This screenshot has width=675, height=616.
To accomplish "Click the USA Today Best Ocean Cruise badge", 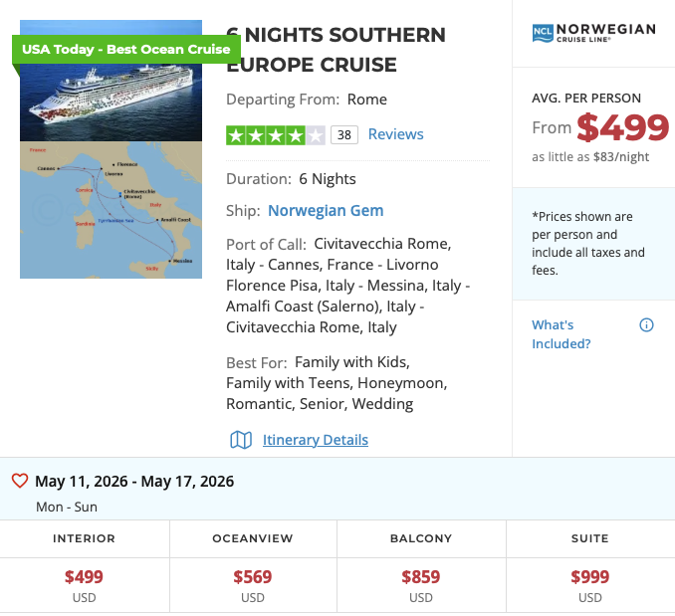I will coord(125,49).
